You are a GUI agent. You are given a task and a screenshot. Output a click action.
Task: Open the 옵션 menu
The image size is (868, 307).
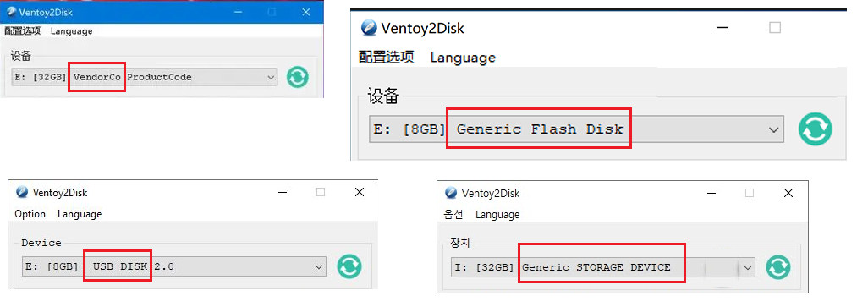click(453, 214)
